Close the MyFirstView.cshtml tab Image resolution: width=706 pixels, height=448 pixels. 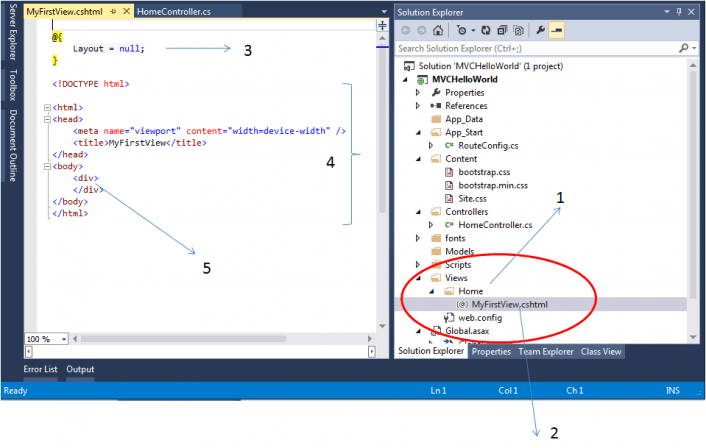pos(126,11)
